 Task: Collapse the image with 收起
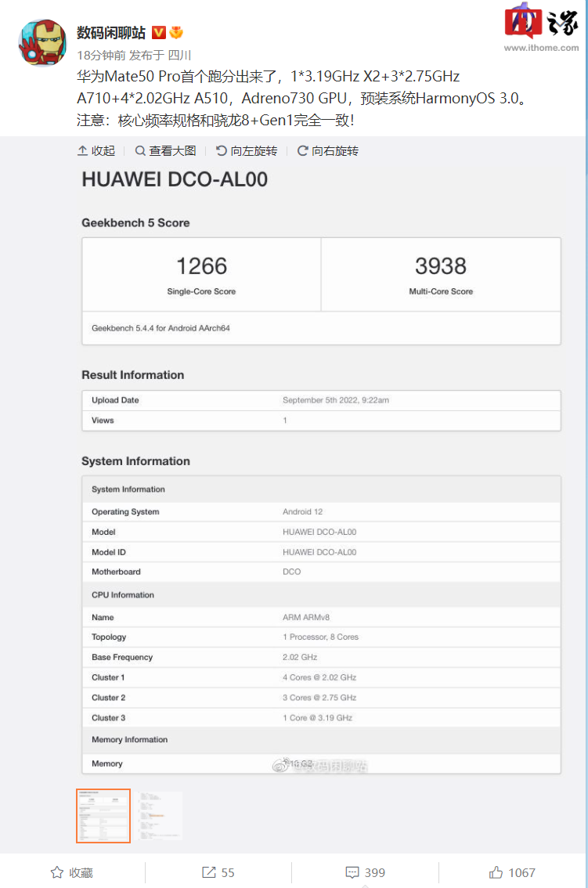96,150
